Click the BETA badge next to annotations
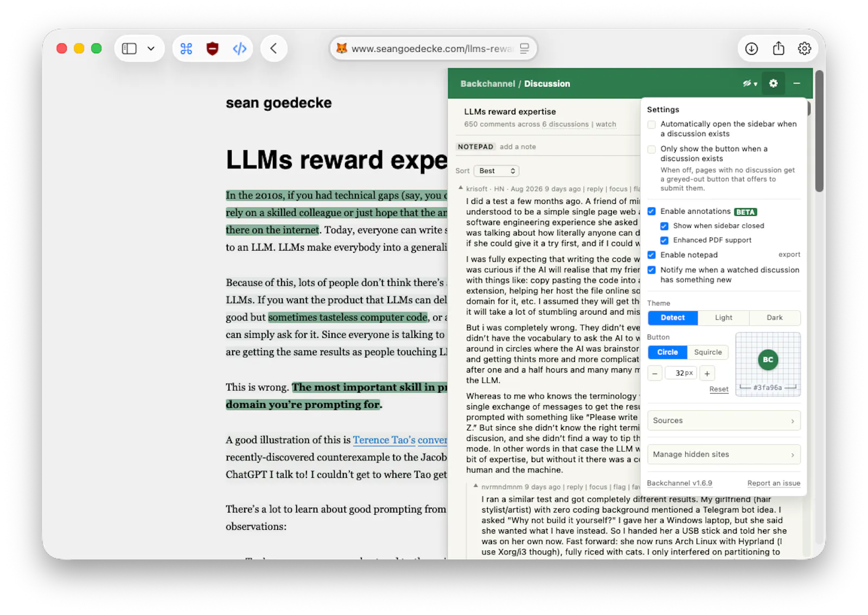868x615 pixels. (x=745, y=212)
